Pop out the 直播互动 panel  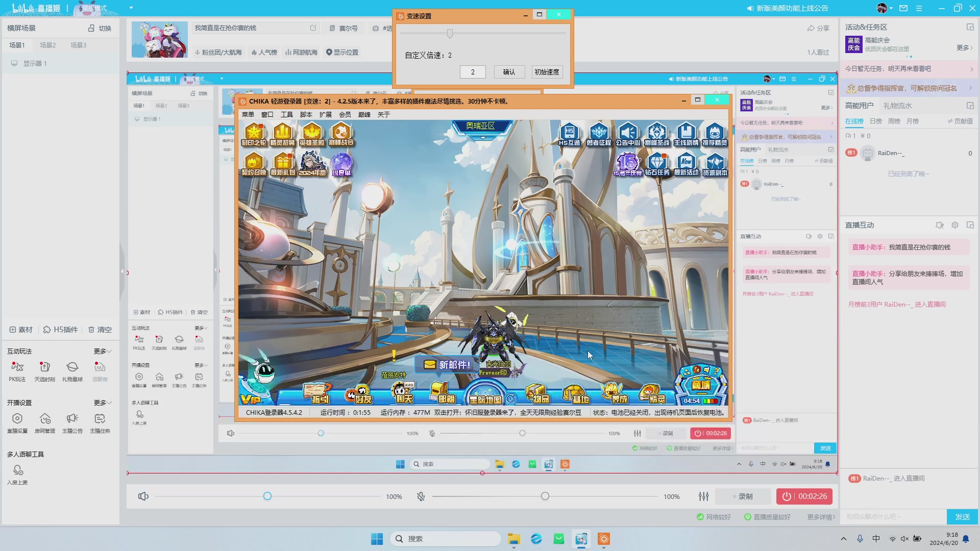pyautogui.click(x=970, y=225)
